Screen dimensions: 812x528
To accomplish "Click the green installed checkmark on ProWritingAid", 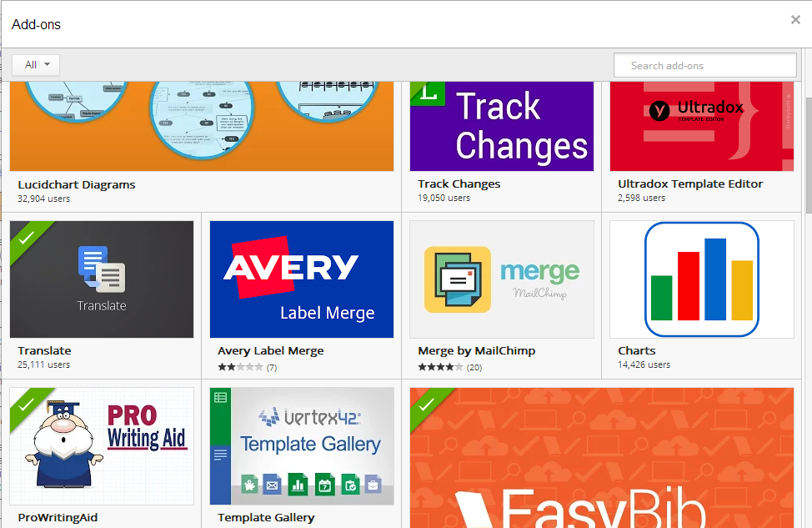I will coord(25,404).
